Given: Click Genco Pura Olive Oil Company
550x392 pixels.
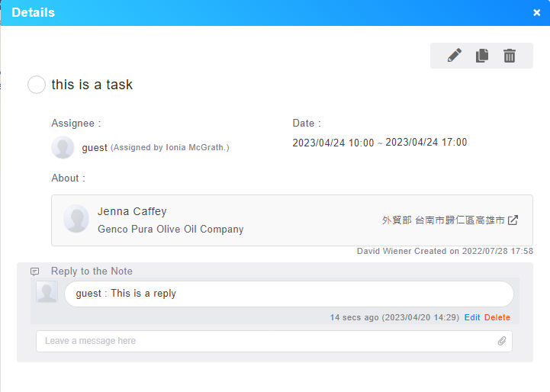Looking at the screenshot, I should [170, 230].
